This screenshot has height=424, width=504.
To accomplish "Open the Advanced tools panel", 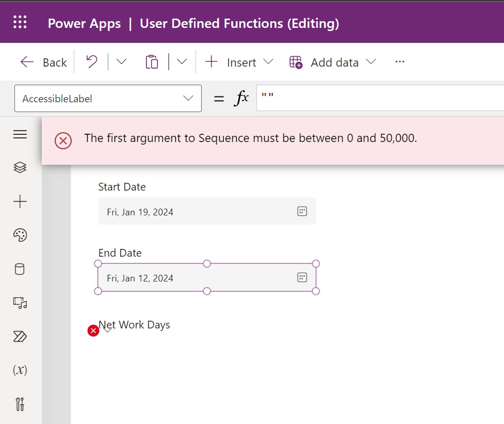I will [20, 405].
